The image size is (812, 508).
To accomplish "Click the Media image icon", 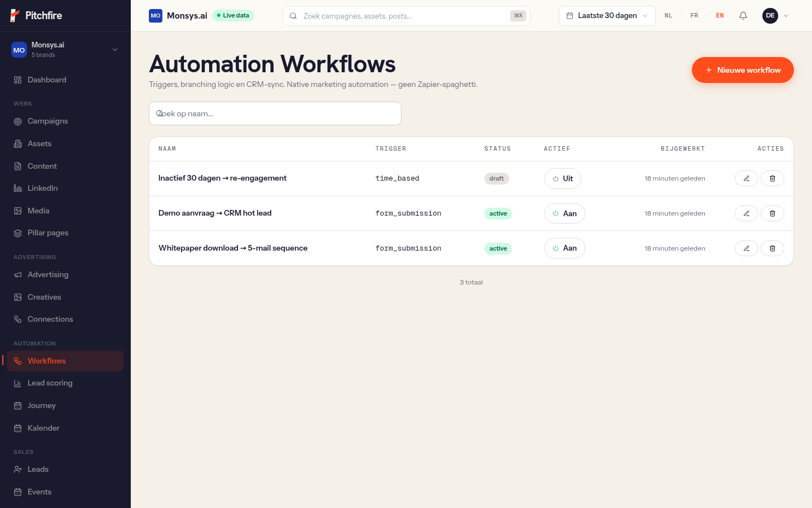I will pyautogui.click(x=18, y=211).
